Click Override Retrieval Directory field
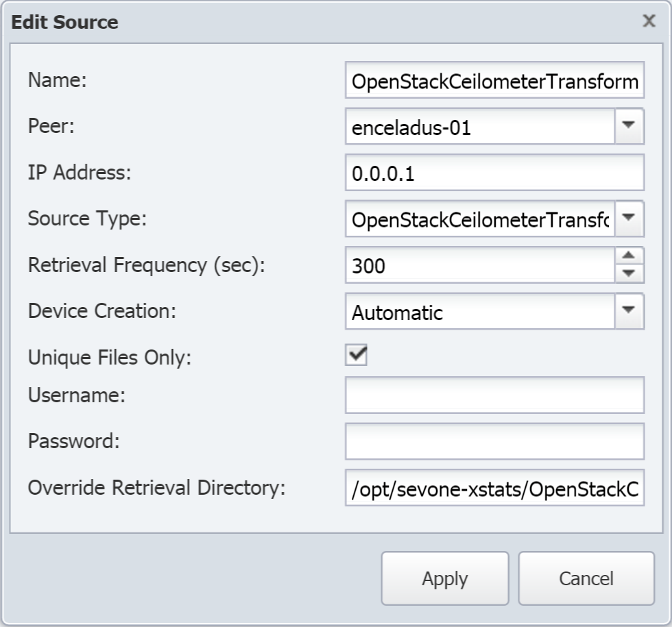Screen dimensions: 672x627 [494, 487]
